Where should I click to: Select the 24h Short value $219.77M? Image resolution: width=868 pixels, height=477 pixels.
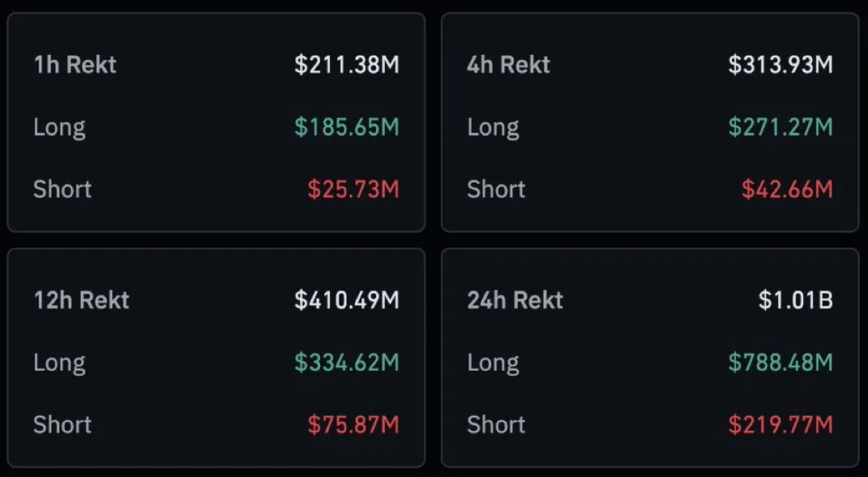[780, 424]
